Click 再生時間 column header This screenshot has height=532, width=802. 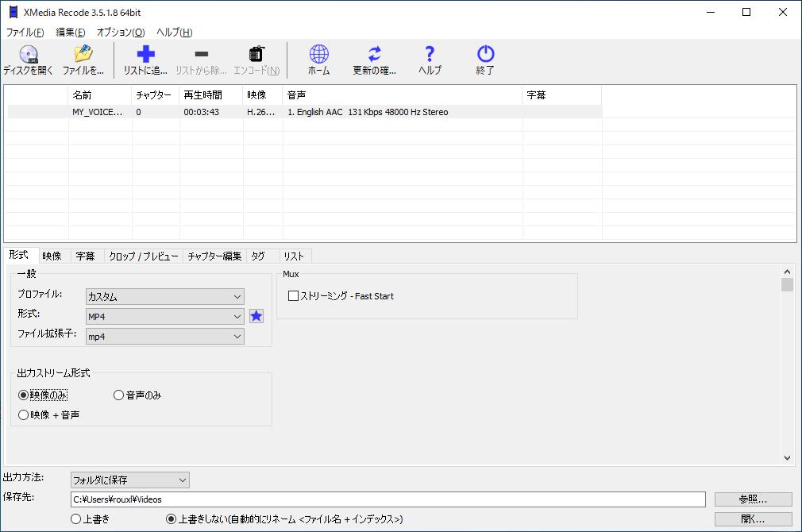coord(210,95)
